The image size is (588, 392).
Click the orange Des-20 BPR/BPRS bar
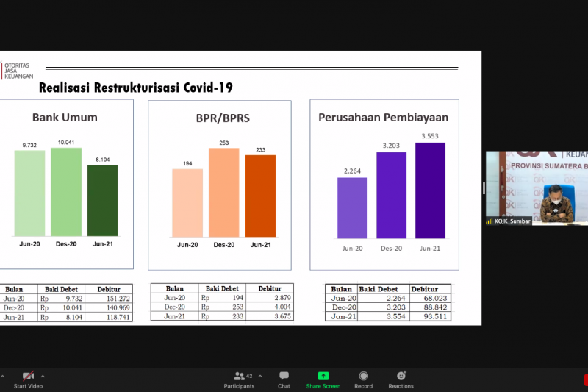pos(223,193)
